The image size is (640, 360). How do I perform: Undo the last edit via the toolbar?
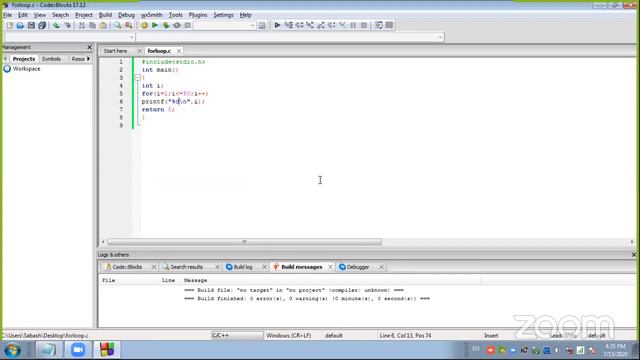point(56,25)
